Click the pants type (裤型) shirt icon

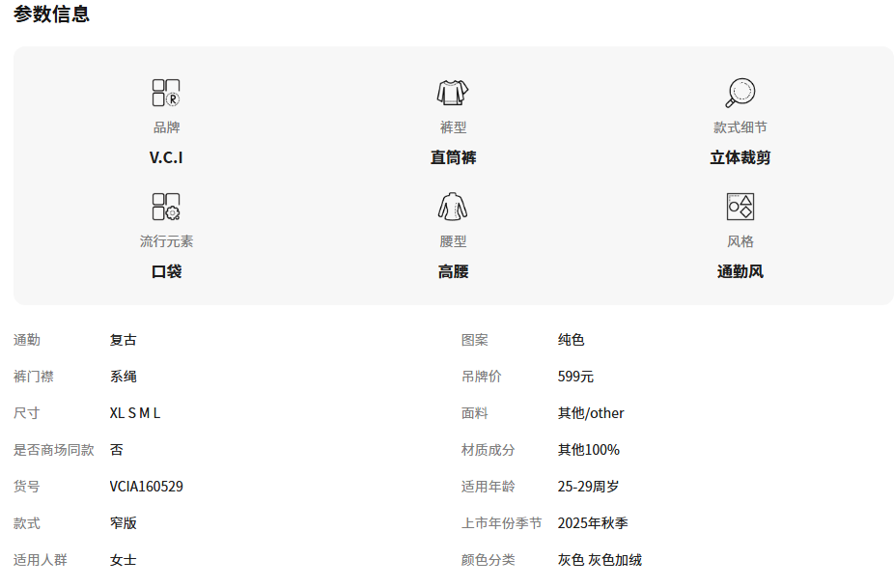[x=453, y=93]
